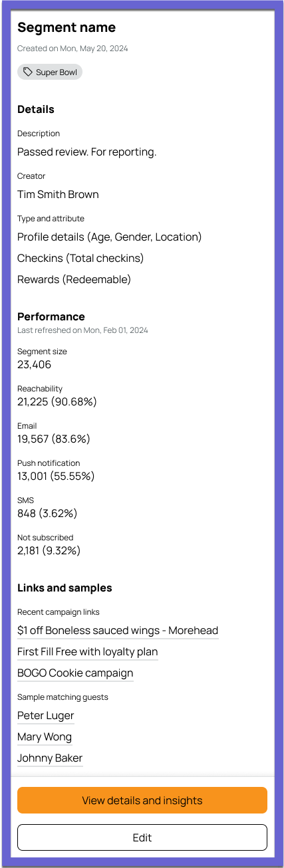
Task: Select the Segment size value 23,406
Action: click(34, 364)
